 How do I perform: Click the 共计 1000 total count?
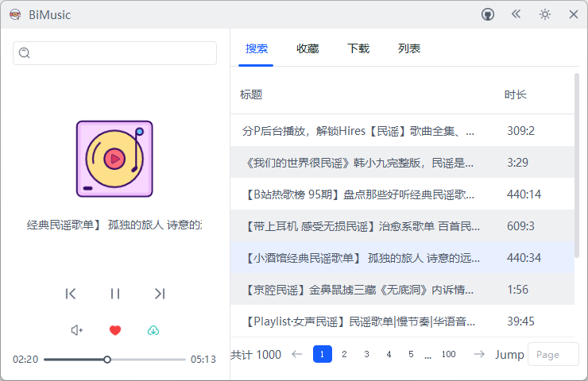(256, 354)
